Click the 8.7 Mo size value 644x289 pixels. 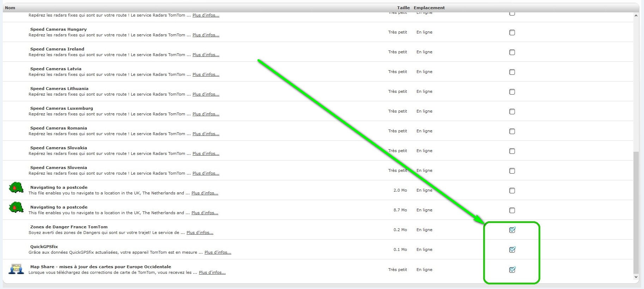(400, 210)
